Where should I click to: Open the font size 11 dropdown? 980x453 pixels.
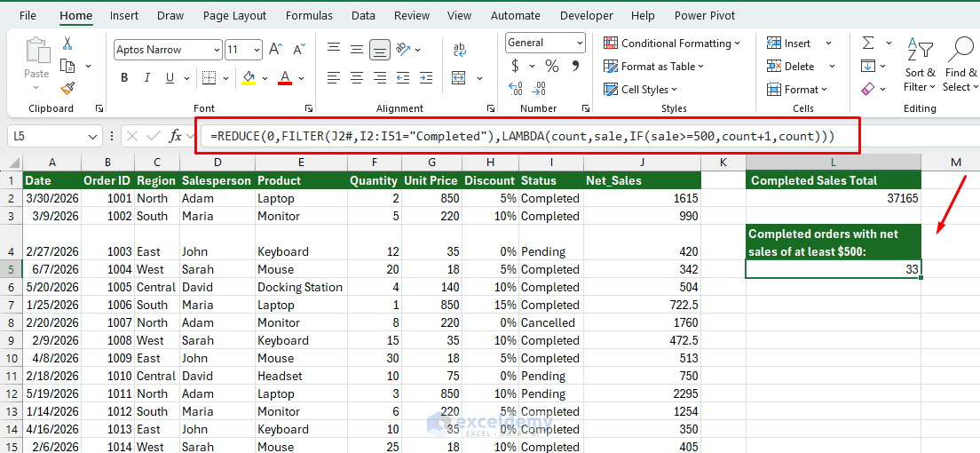(x=257, y=50)
